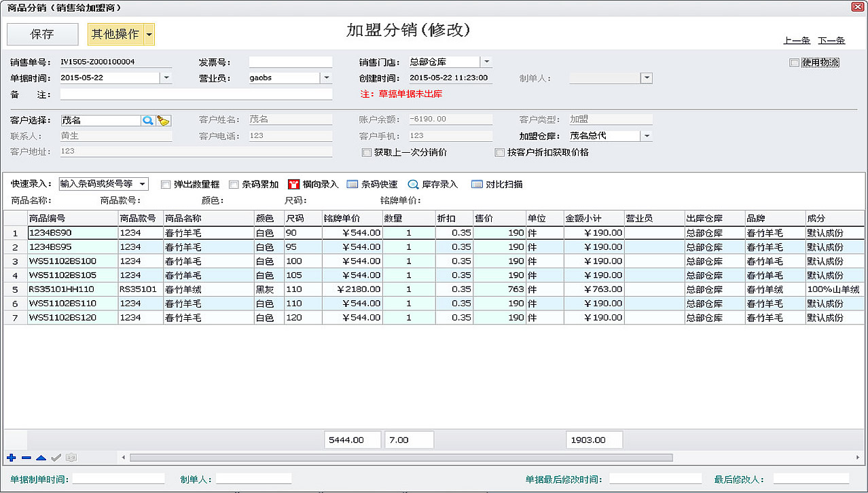Click the 商品编号 column header
Screen dimensions: 868x493
[x=72, y=219]
